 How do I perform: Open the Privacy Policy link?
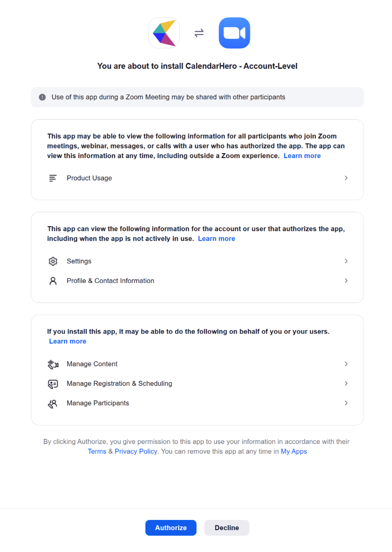coord(136,451)
